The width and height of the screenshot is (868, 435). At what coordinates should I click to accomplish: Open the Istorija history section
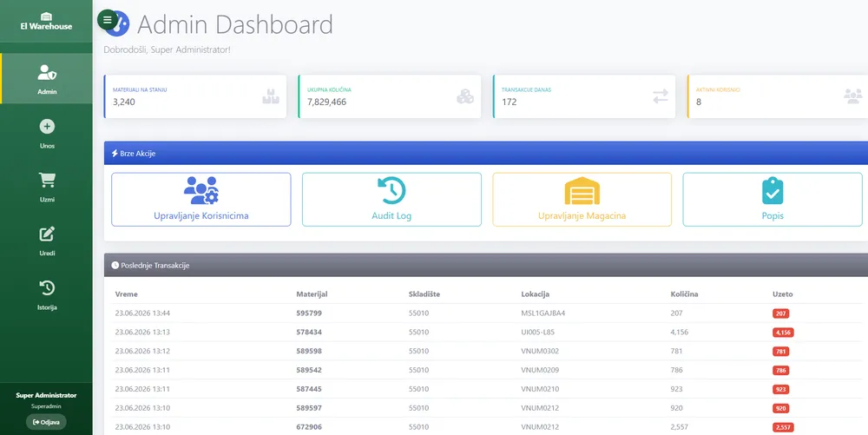47,295
